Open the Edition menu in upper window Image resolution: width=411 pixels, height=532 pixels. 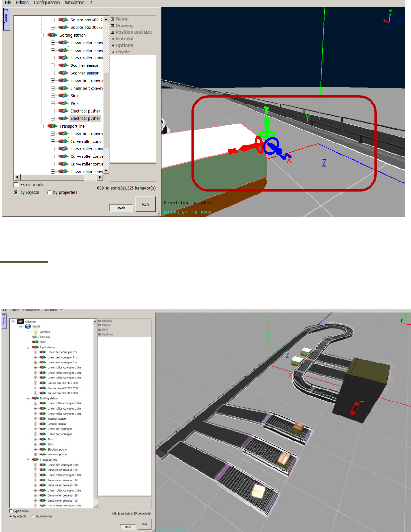click(22, 3)
